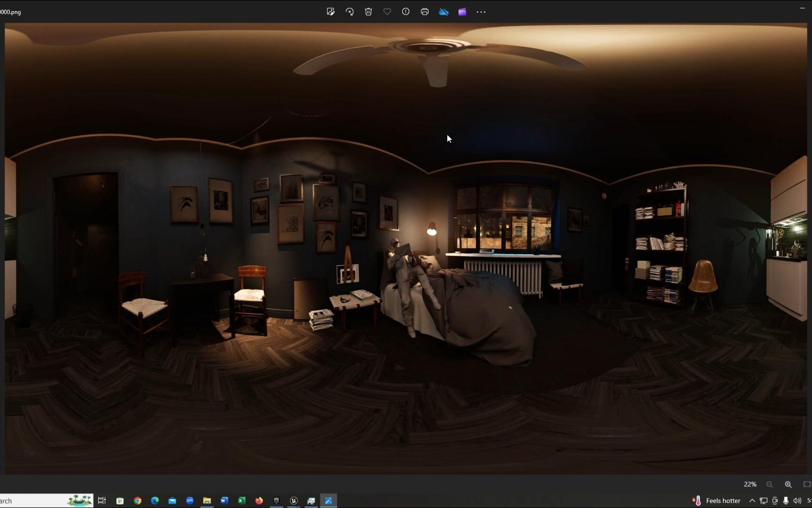Click the panoramic bedroom render image
Viewport: 812px width, 508px height.
pos(406,248)
